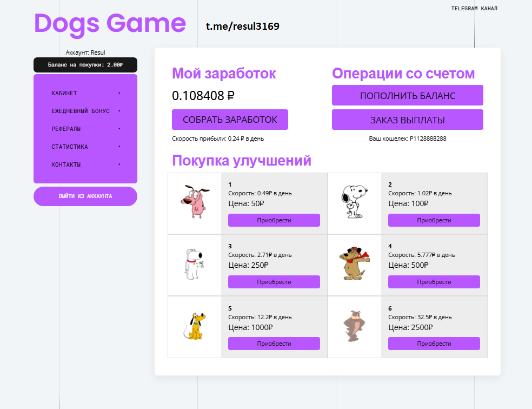Screen dimensions: 532x409
Task: Open the Статистика page
Action: [85, 147]
